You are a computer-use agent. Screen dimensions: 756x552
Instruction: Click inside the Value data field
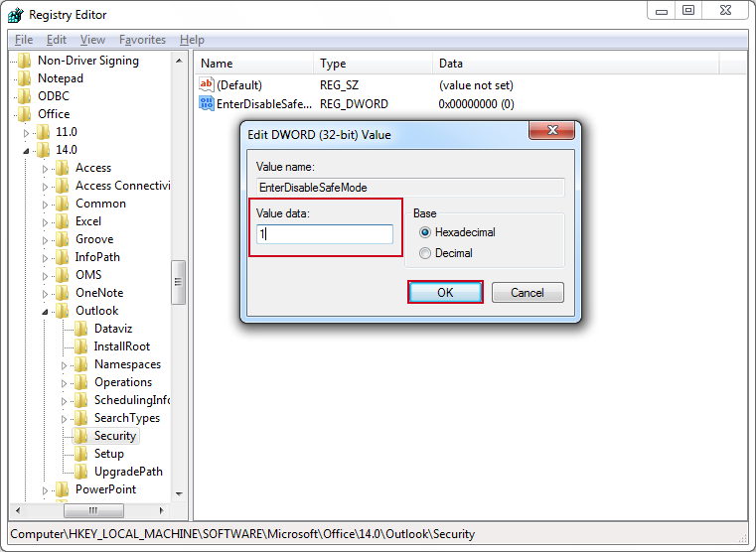325,234
